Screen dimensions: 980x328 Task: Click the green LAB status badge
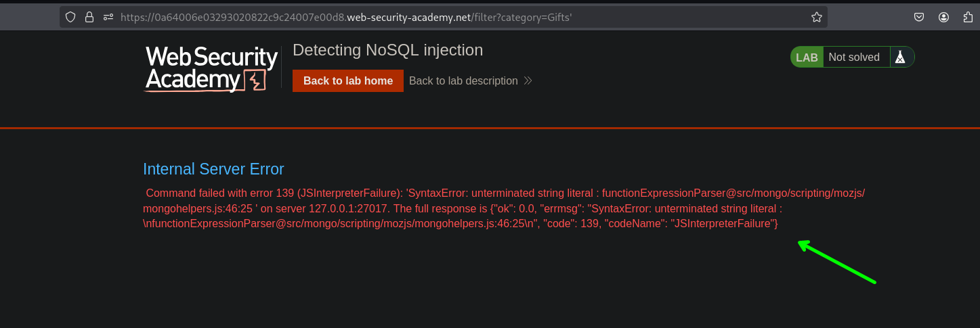pyautogui.click(x=807, y=57)
